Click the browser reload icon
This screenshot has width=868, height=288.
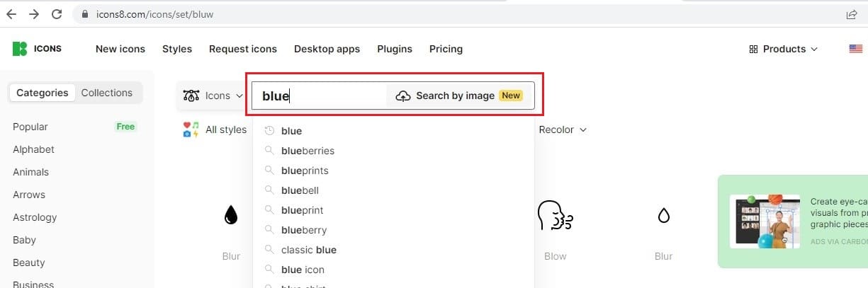(x=57, y=14)
